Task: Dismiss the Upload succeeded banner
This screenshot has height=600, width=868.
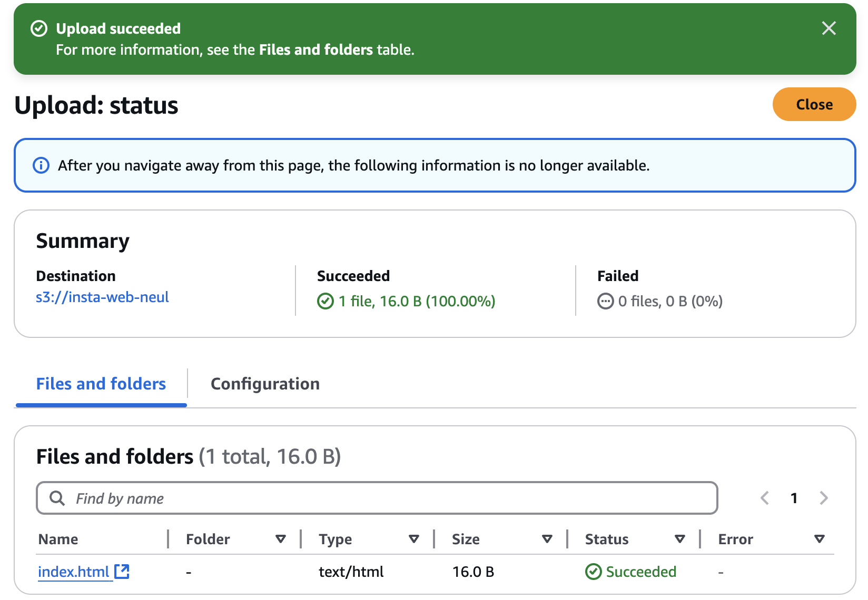Action: tap(828, 28)
